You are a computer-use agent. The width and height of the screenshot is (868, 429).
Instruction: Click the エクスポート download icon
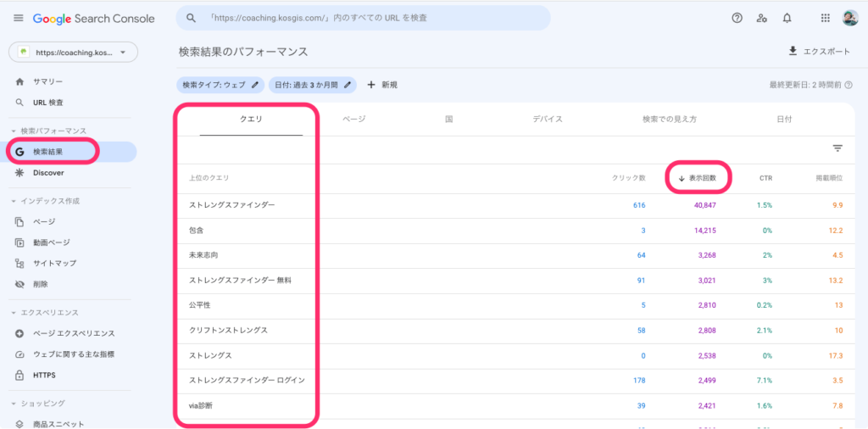(x=793, y=52)
